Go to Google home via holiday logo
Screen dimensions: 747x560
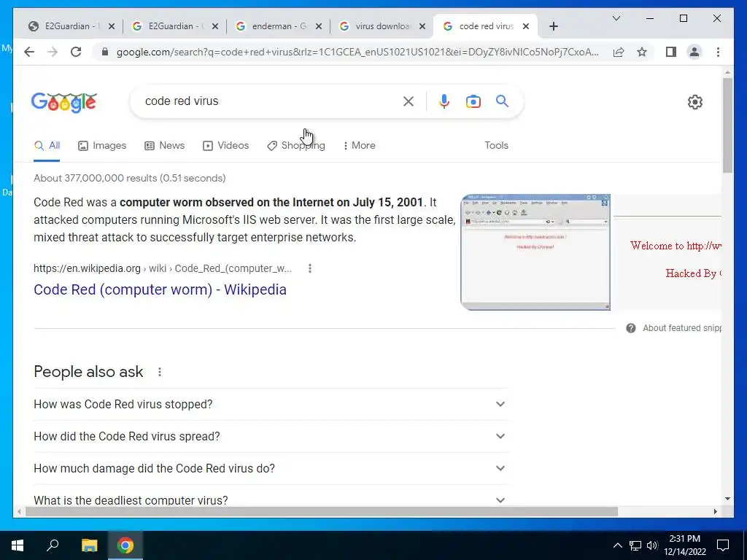click(x=64, y=102)
